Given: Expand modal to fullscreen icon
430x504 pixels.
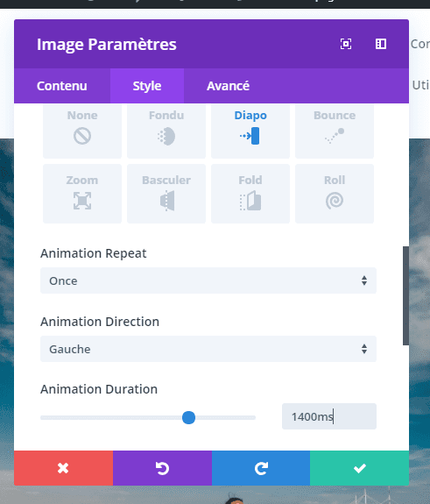Looking at the screenshot, I should [346, 44].
